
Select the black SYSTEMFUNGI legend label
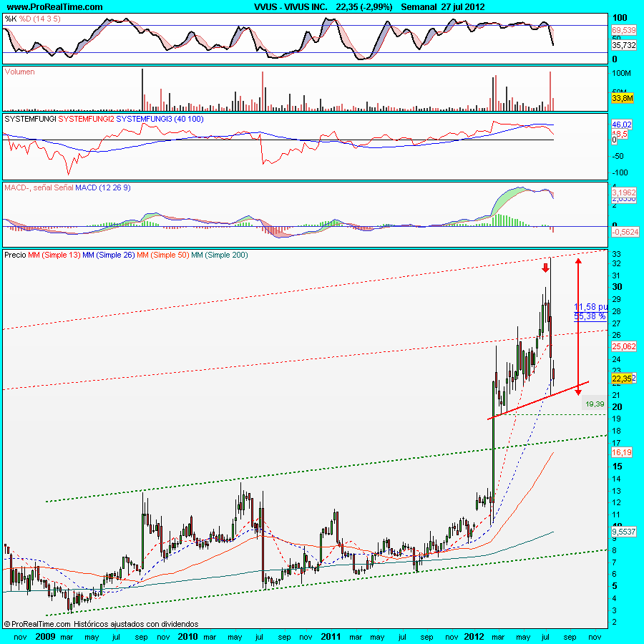tap(30, 119)
